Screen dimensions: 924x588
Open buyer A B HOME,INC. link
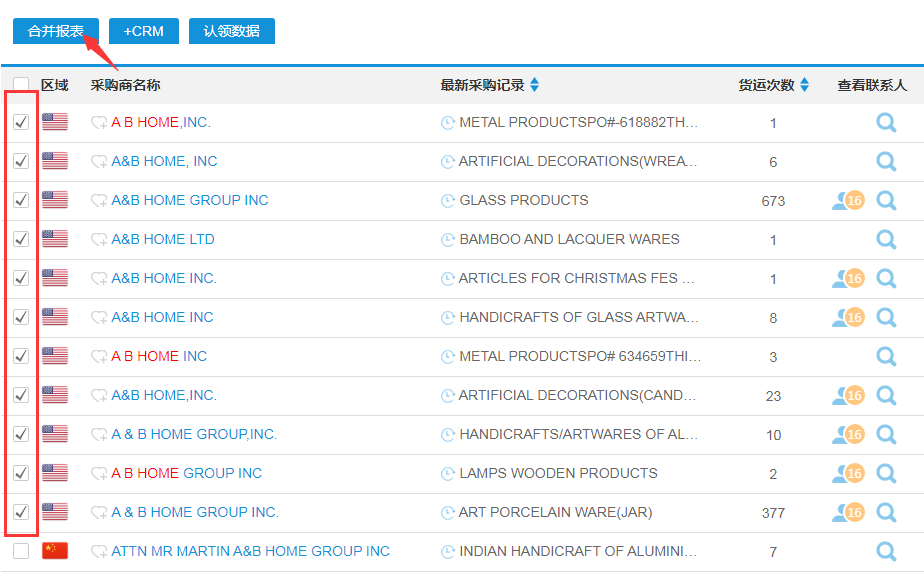[161, 122]
